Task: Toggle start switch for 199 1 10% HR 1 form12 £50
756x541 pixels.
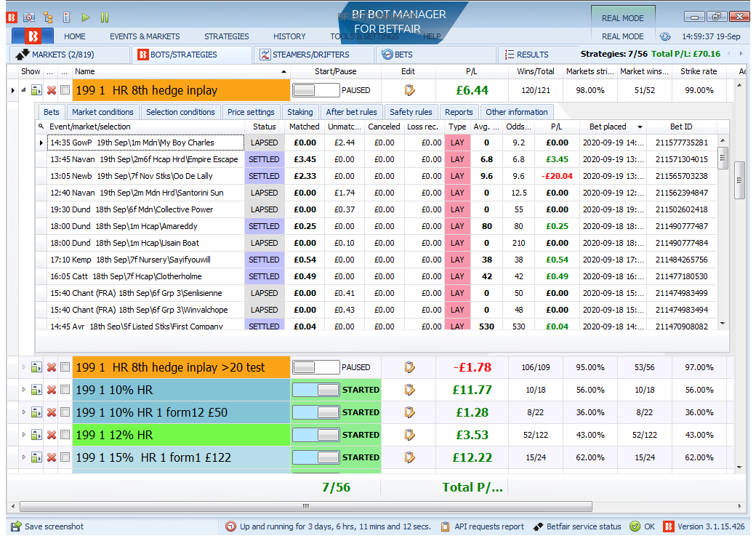Action: point(315,412)
